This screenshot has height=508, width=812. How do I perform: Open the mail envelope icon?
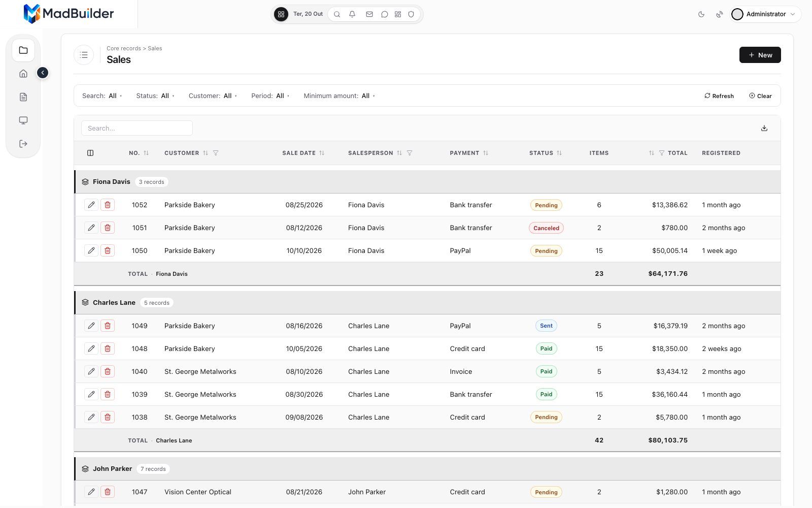tap(369, 14)
